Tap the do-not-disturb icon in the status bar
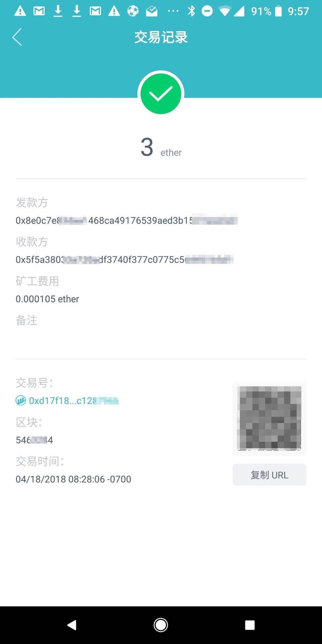The height and width of the screenshot is (644, 322). point(207,11)
